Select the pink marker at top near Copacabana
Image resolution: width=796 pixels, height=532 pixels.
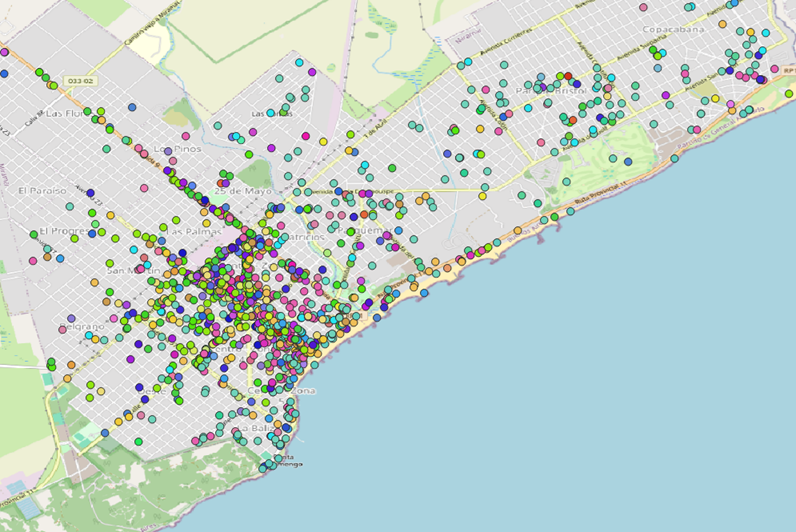643,7
